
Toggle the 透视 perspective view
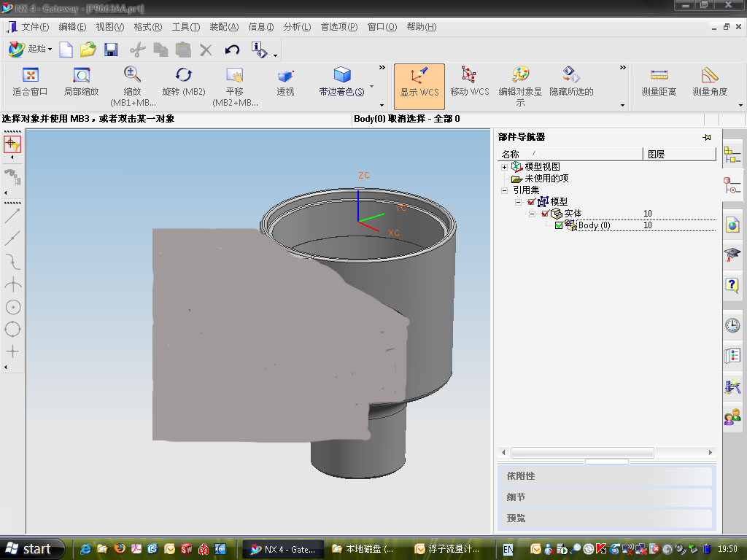point(285,82)
